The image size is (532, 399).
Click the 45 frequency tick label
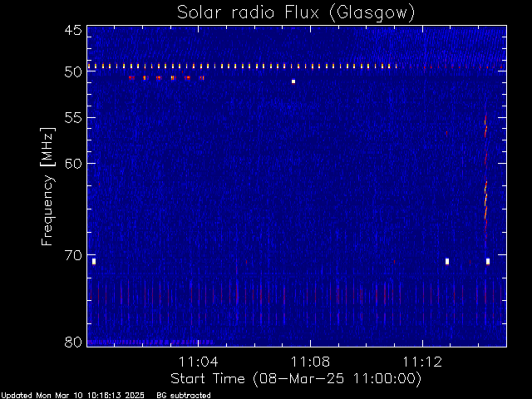(x=73, y=30)
